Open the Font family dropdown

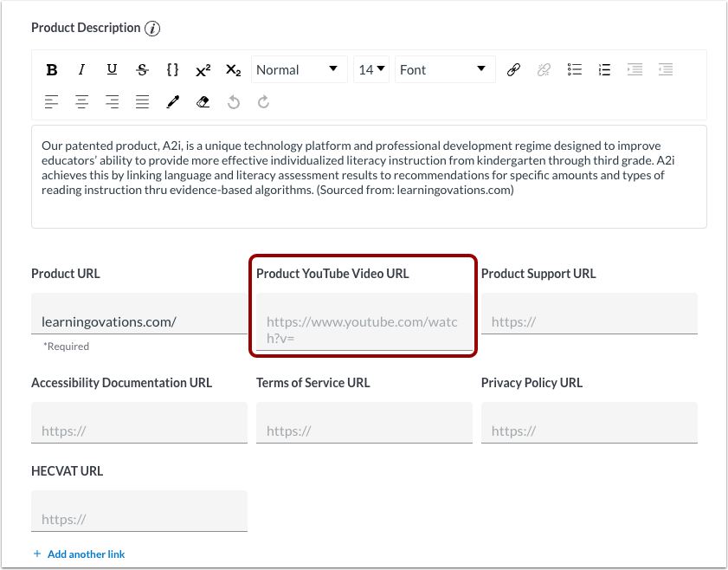point(445,69)
